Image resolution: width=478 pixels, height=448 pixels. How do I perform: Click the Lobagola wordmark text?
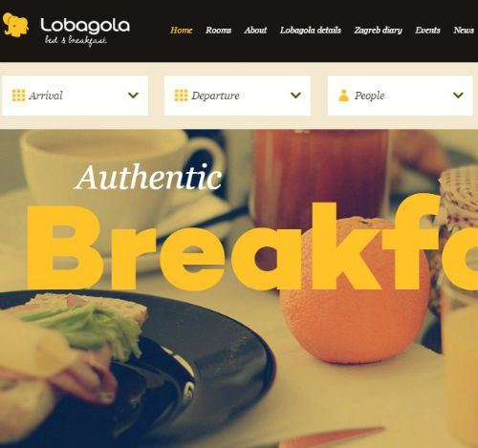pyautogui.click(x=85, y=26)
